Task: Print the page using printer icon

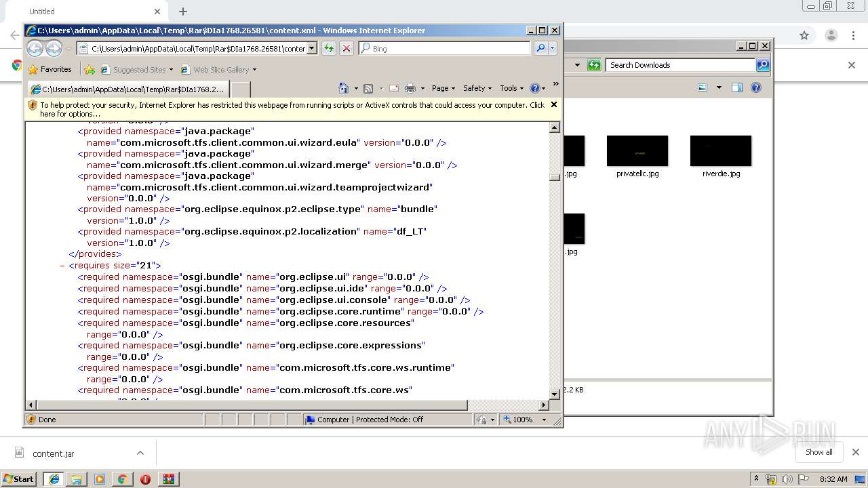Action: pos(410,88)
